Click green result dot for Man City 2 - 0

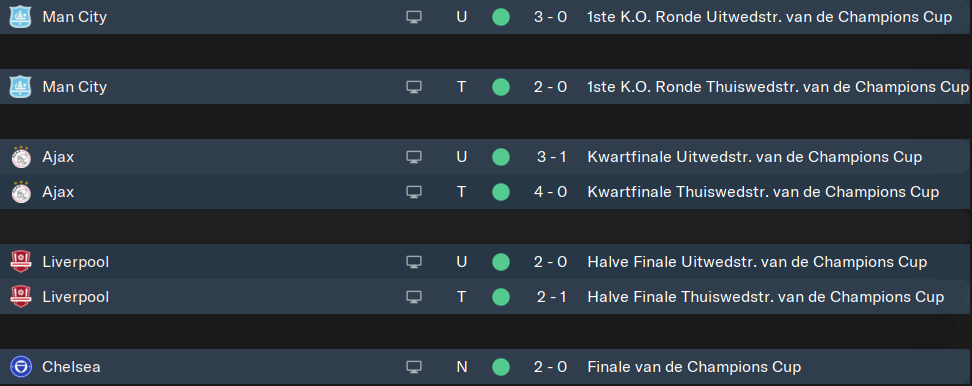click(501, 87)
